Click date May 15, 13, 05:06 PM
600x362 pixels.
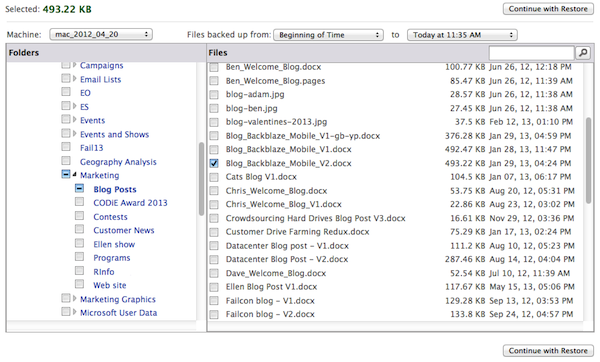pos(532,287)
